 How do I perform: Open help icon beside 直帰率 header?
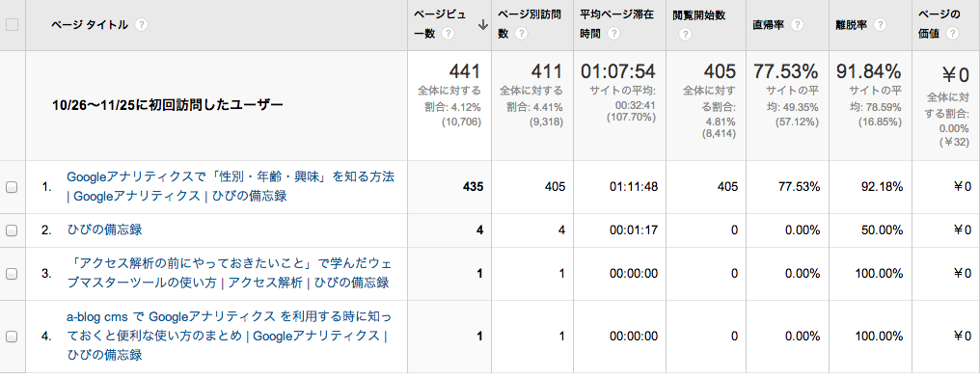(797, 25)
